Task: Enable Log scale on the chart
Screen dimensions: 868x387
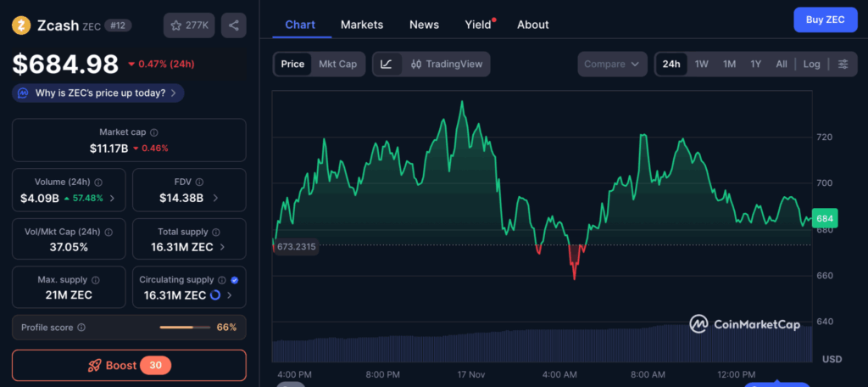Action: [x=811, y=64]
